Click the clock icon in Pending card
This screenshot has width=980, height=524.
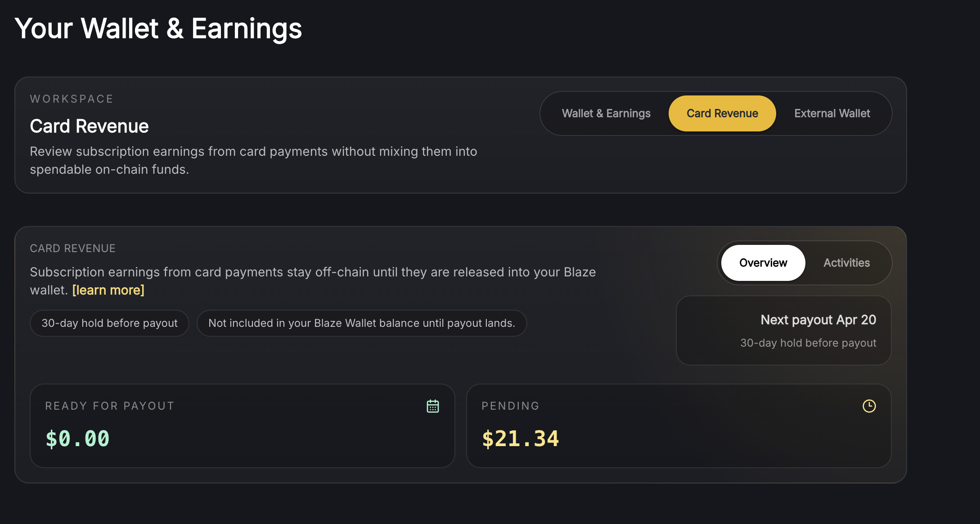(869, 406)
